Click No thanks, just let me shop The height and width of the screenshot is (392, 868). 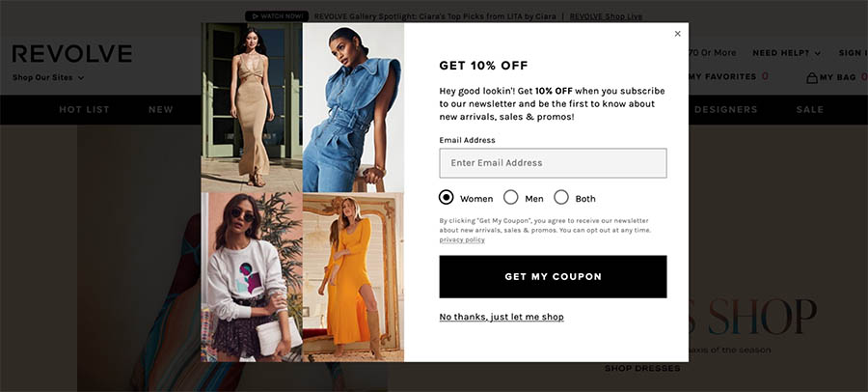click(x=502, y=317)
